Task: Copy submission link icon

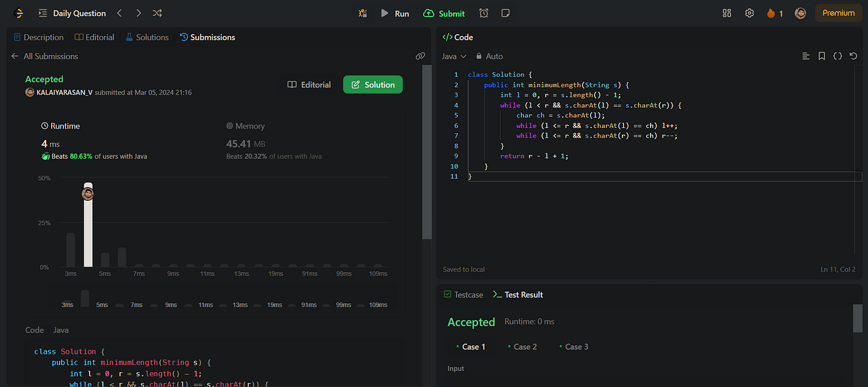Action: click(x=420, y=56)
